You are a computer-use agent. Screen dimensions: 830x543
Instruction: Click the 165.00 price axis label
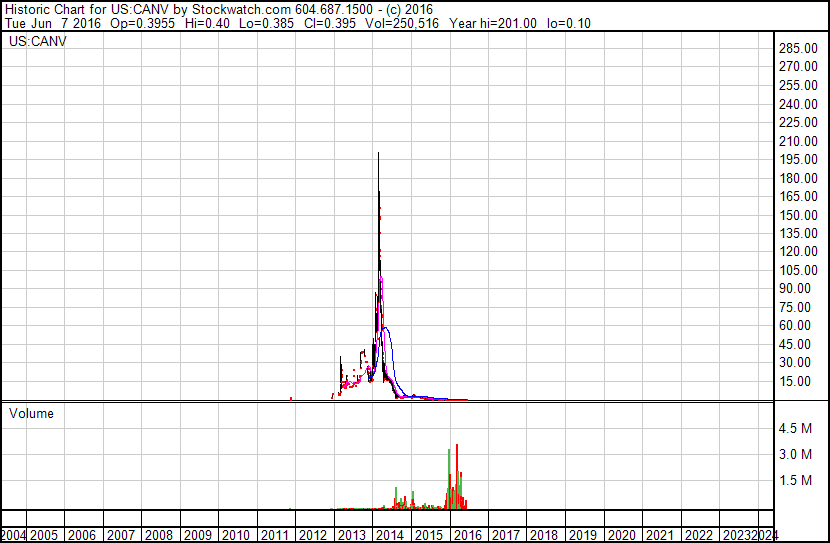[x=798, y=196]
